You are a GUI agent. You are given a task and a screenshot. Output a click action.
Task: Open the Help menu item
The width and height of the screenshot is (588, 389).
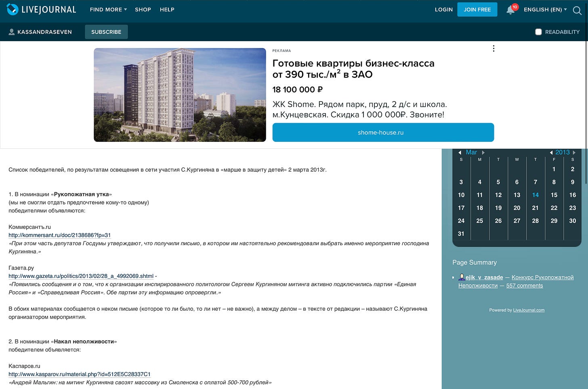[167, 9]
